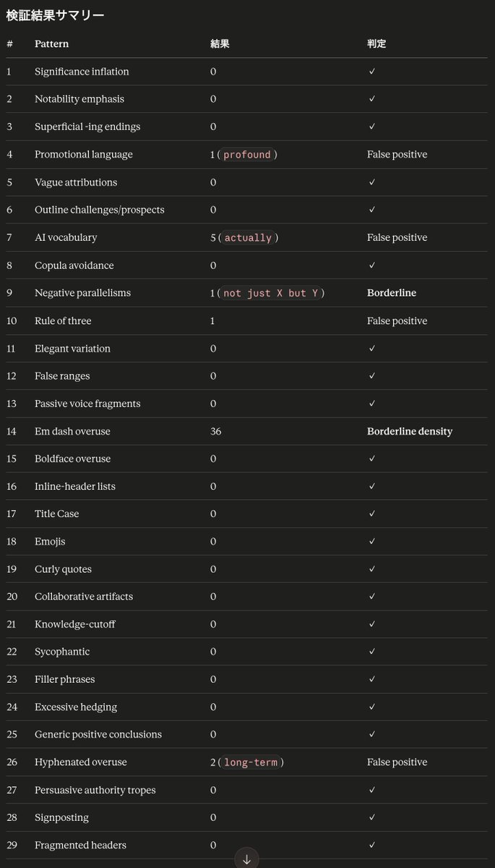Click the scroll-down arrow button at bottom
This screenshot has height=868, width=495.
pos(246,859)
